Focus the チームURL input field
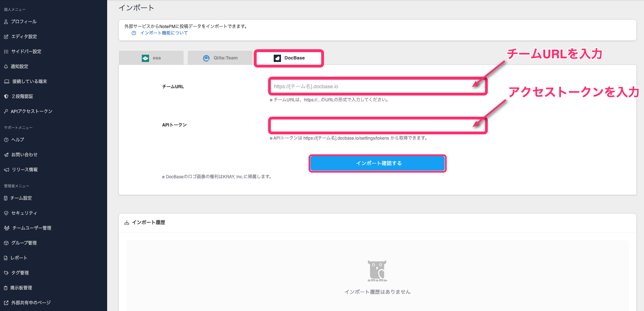 (x=378, y=86)
